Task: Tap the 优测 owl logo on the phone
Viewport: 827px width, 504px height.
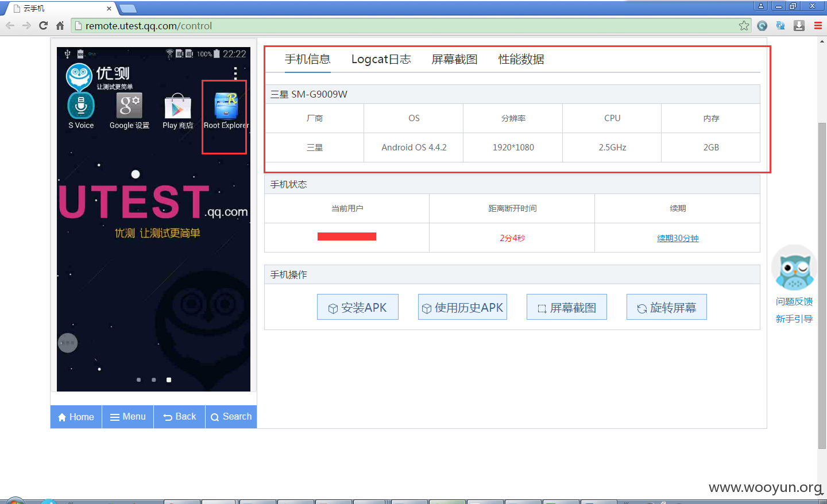Action: pyautogui.click(x=79, y=76)
